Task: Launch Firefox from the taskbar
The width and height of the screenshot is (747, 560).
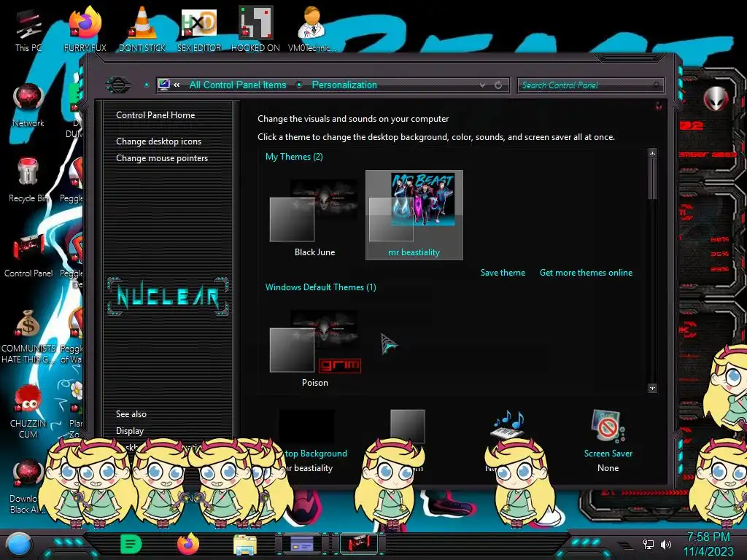Action: click(188, 544)
